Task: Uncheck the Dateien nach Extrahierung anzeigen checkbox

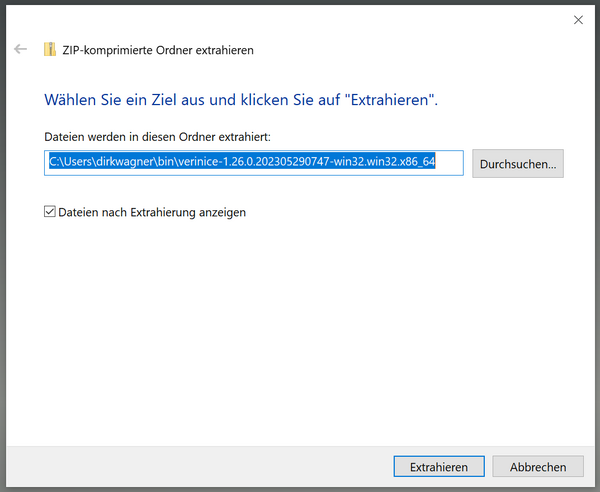Action: coord(50,212)
